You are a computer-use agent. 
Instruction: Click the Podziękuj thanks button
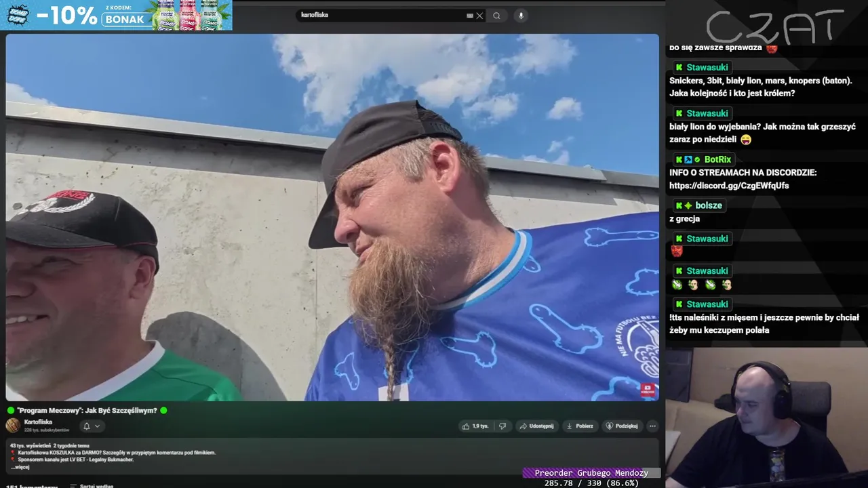coord(621,426)
